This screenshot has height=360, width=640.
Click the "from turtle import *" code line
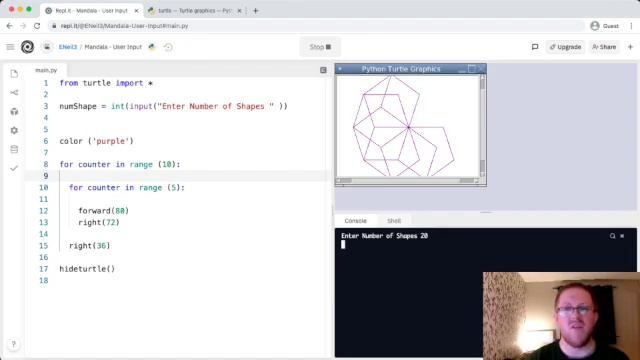(106, 83)
